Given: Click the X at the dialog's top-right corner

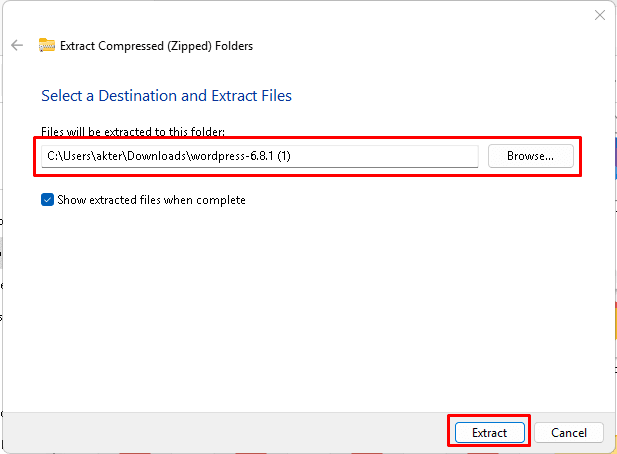Looking at the screenshot, I should coord(600,15).
